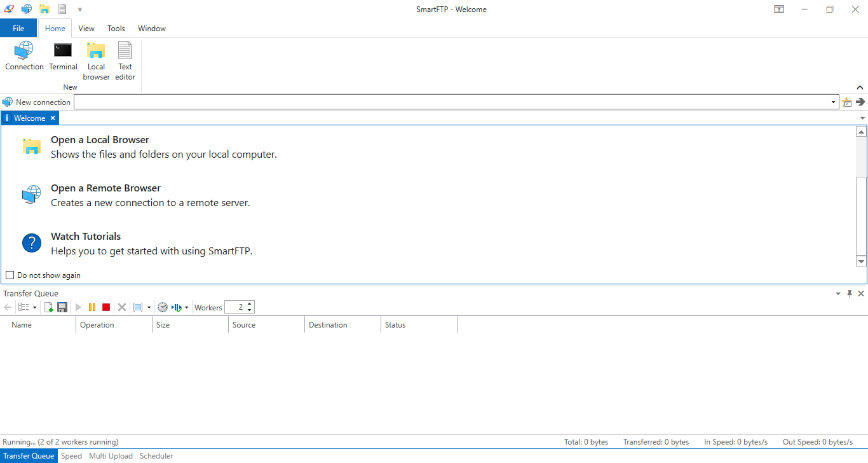Click the question mark Watch Tutorials icon
Screen dimensions: 868x463
pos(32,242)
